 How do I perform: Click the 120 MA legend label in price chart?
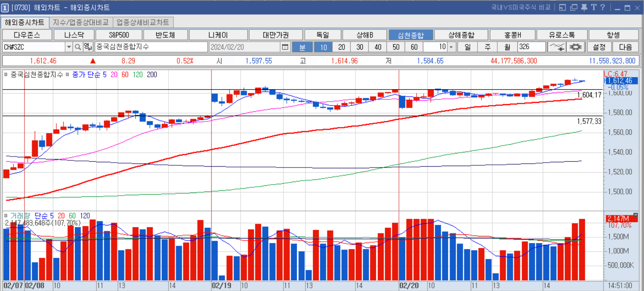[138, 75]
